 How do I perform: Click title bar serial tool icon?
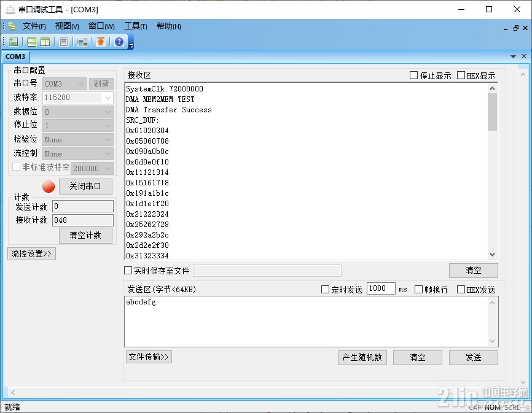(x=10, y=9)
